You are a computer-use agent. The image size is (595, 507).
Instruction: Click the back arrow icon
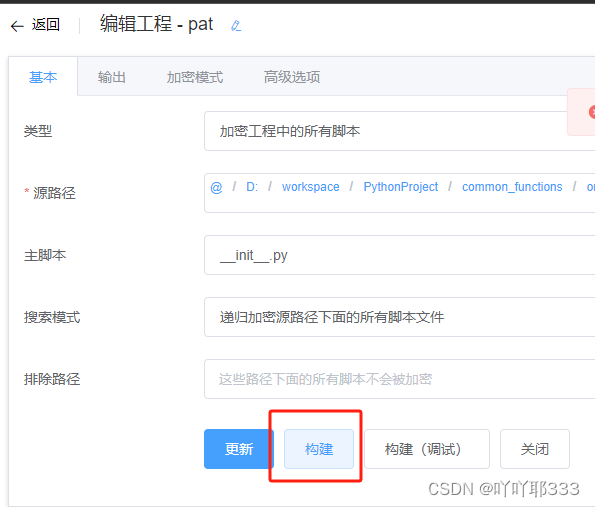click(17, 26)
